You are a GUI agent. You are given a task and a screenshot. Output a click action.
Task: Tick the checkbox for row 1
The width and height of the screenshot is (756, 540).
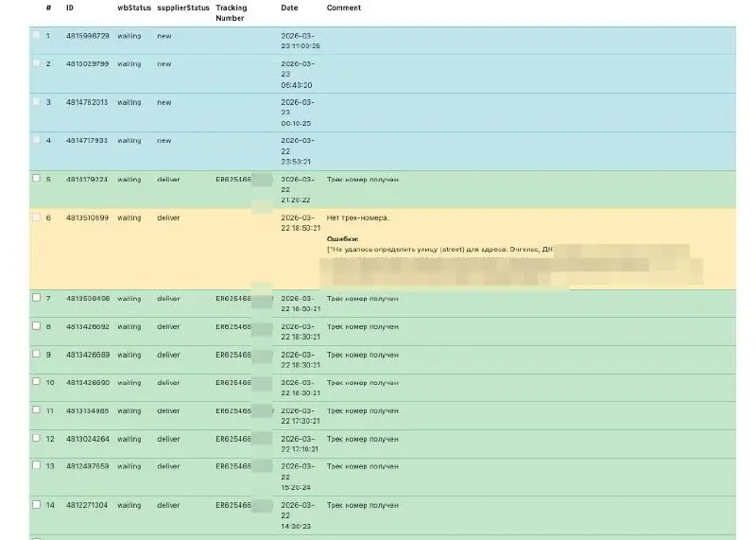(36, 34)
